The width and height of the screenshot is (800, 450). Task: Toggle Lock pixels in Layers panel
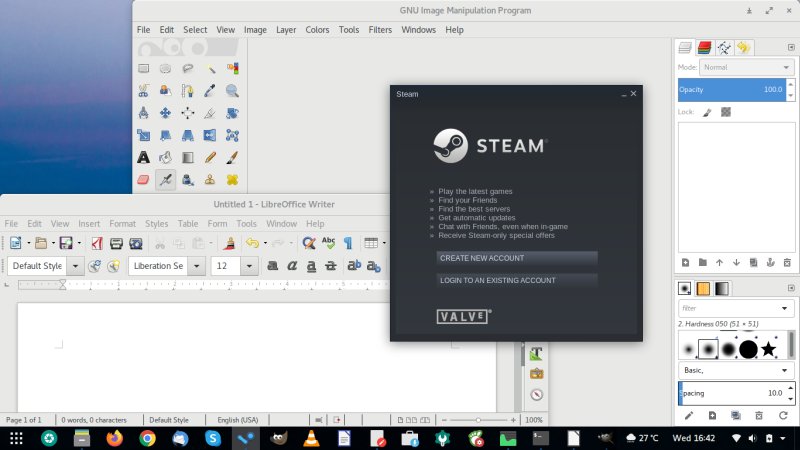(707, 112)
